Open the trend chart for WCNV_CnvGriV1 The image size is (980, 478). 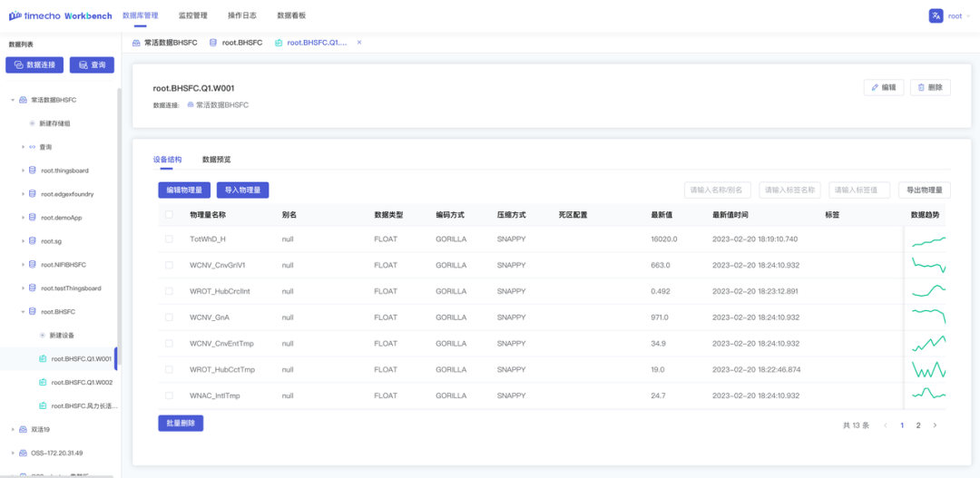point(929,265)
